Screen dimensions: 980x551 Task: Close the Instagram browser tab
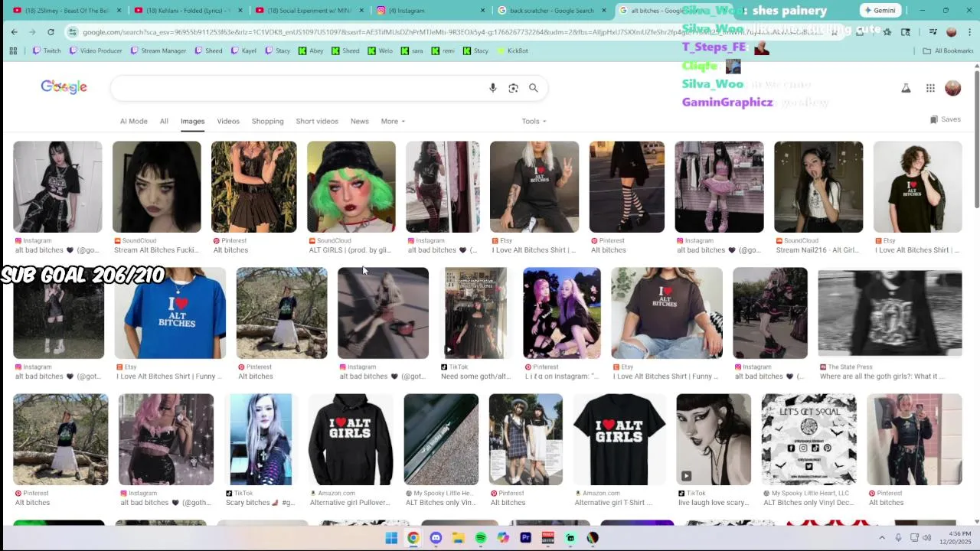pos(482,11)
